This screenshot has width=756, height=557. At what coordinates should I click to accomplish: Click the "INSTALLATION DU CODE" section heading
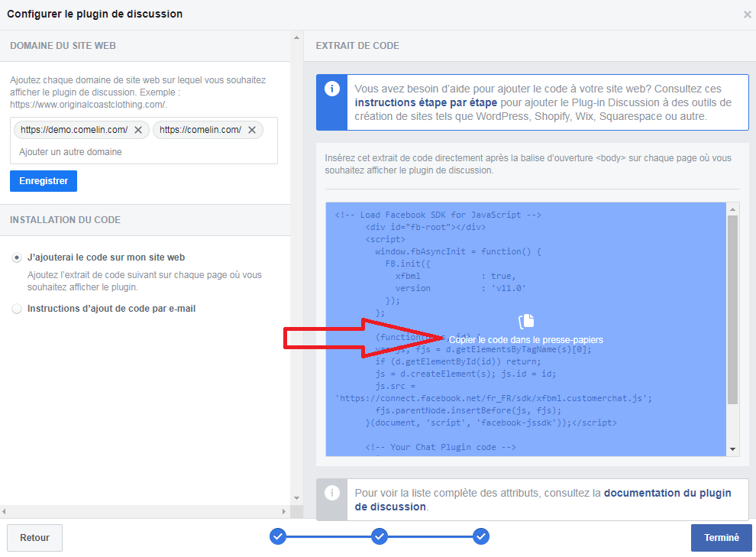(x=65, y=220)
